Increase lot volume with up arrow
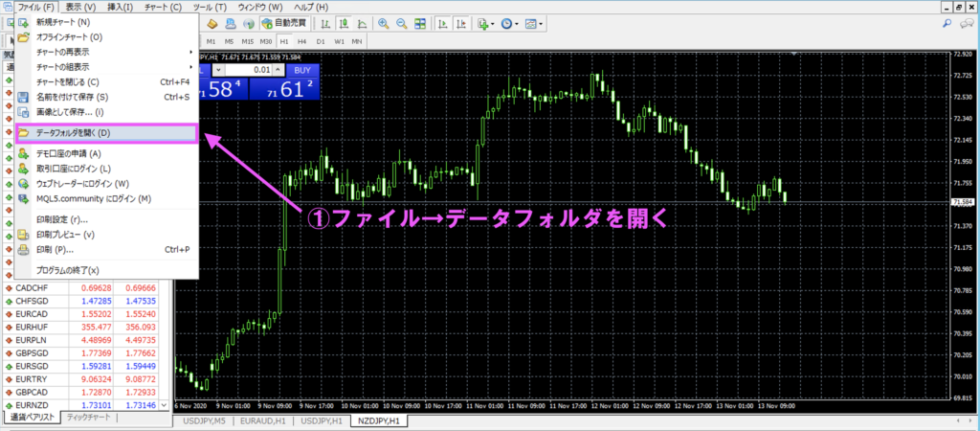 (278, 70)
